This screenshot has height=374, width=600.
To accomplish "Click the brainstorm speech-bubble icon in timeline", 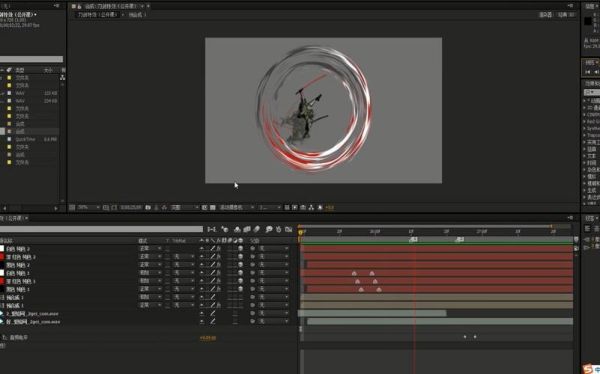I will click(269, 229).
